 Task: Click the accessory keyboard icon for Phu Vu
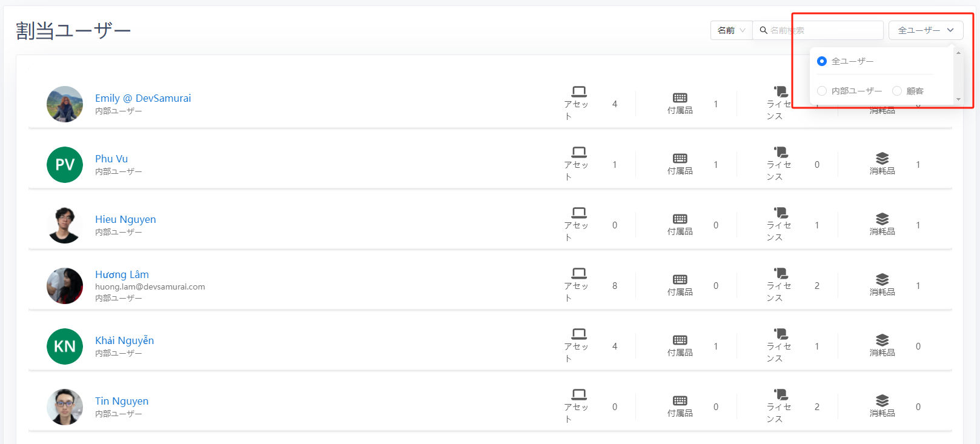[x=680, y=158]
